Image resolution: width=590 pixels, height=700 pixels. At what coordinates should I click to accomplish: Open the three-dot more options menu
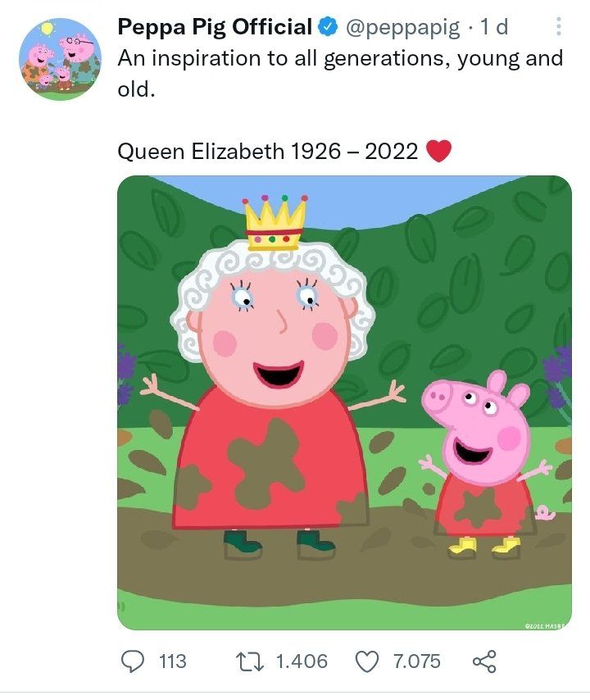[558, 26]
